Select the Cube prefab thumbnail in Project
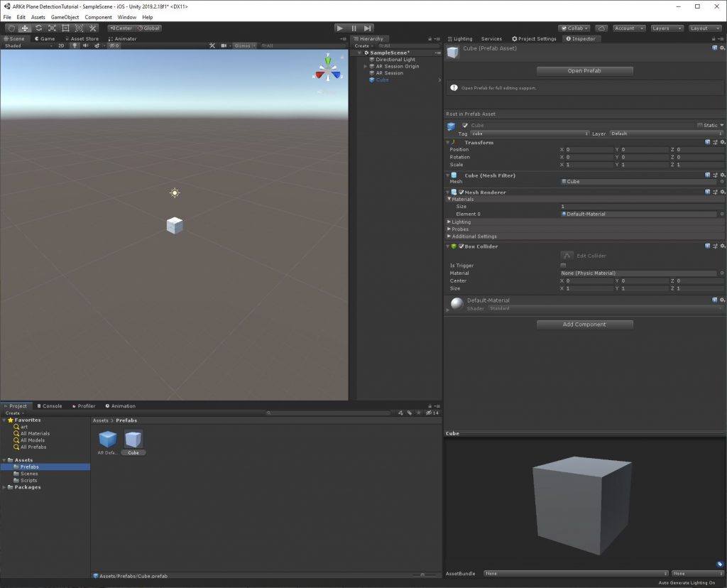727x588 pixels. coord(133,439)
